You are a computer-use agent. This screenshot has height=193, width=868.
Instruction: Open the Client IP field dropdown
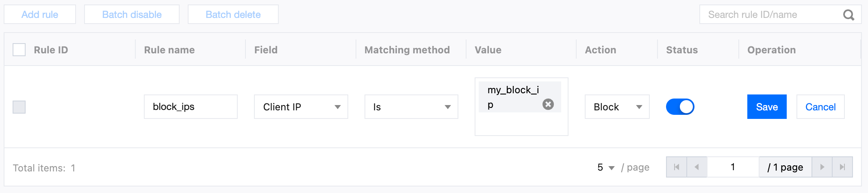[301, 107]
